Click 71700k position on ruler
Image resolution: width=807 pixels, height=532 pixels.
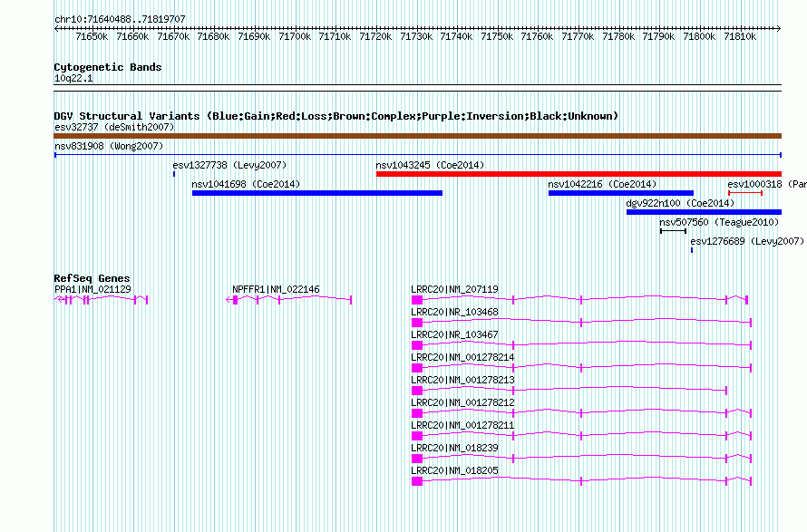[295, 36]
